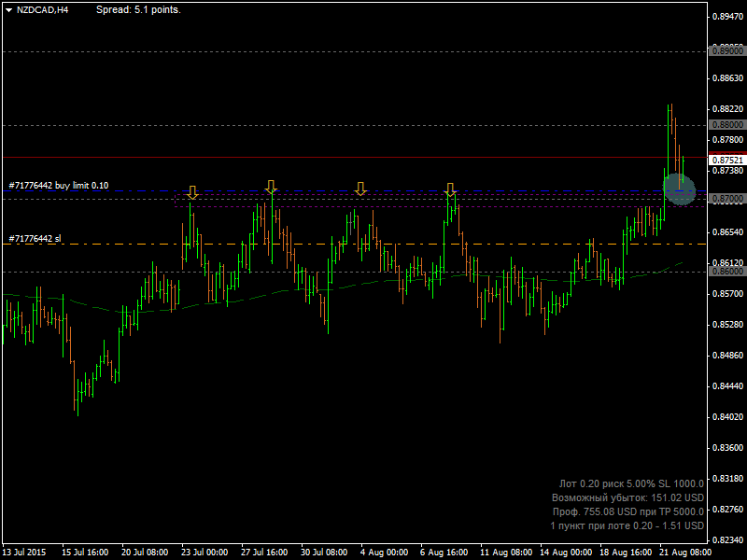Click the 0.82340 price scale value
Viewport: 747px width, 560px height.
pos(727,540)
